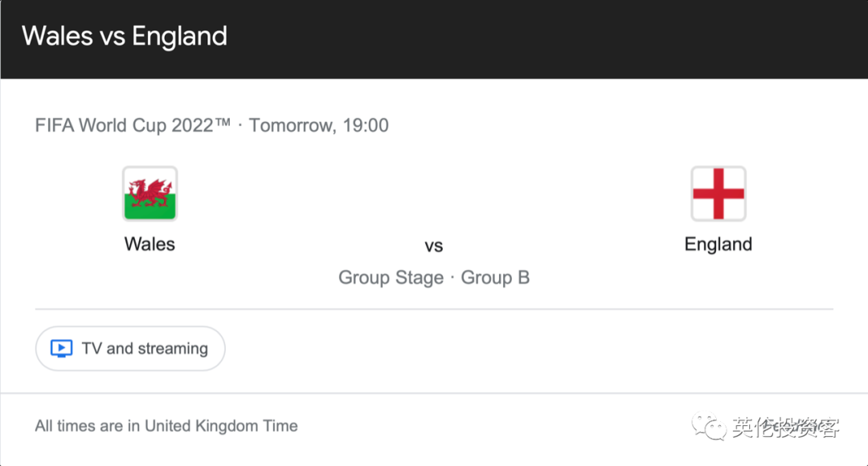This screenshot has width=868, height=466.
Task: Select the Wales team name
Action: click(x=149, y=244)
